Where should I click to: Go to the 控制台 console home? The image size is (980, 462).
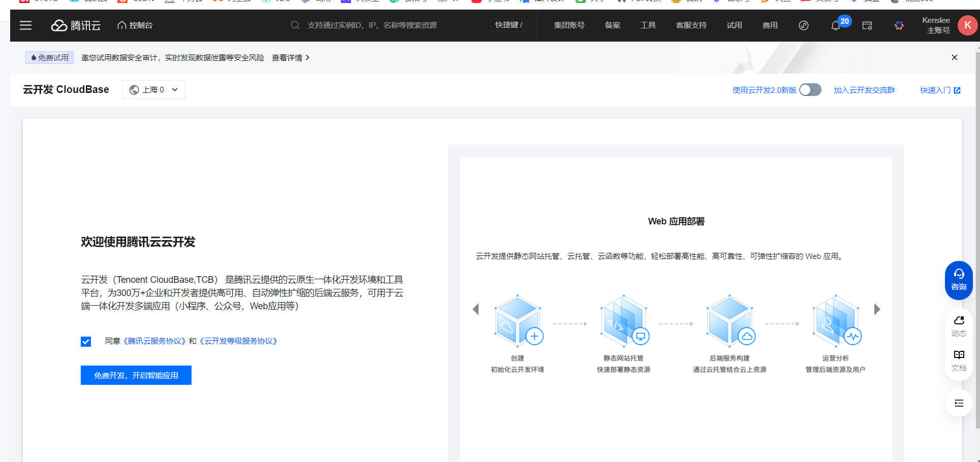point(135,25)
